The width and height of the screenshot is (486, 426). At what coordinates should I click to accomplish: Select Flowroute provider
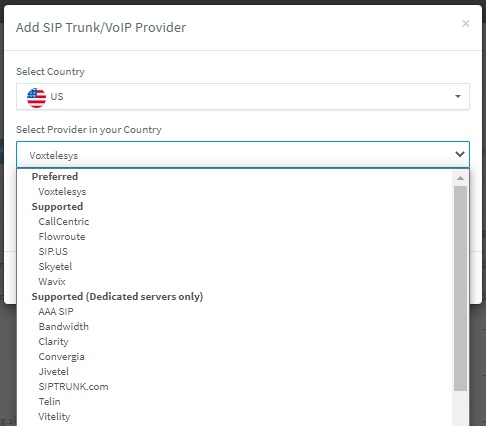tap(62, 237)
